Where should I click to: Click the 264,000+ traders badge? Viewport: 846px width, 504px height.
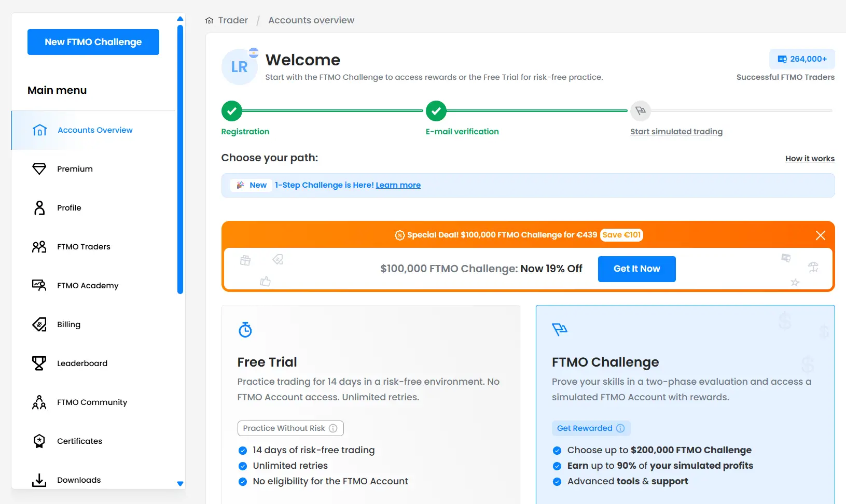(802, 59)
